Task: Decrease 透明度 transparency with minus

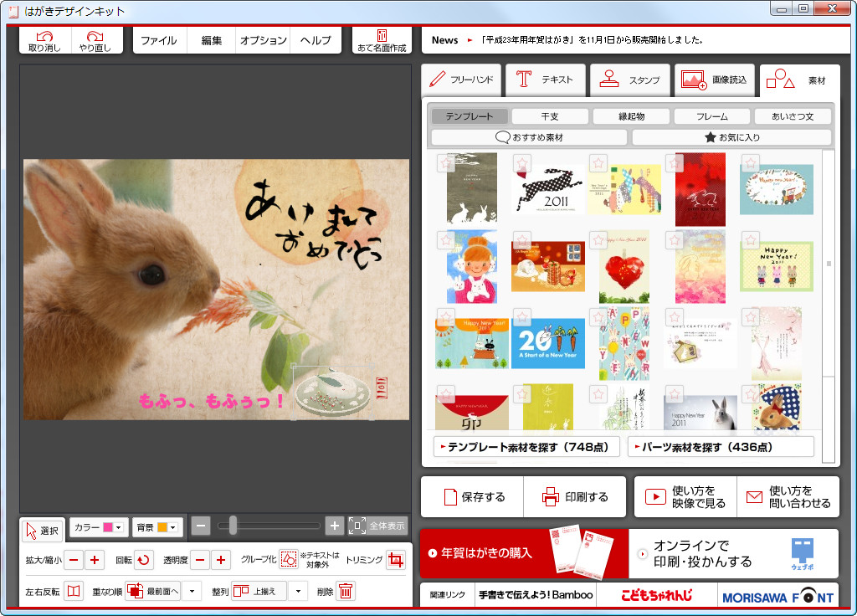Action: point(200,560)
